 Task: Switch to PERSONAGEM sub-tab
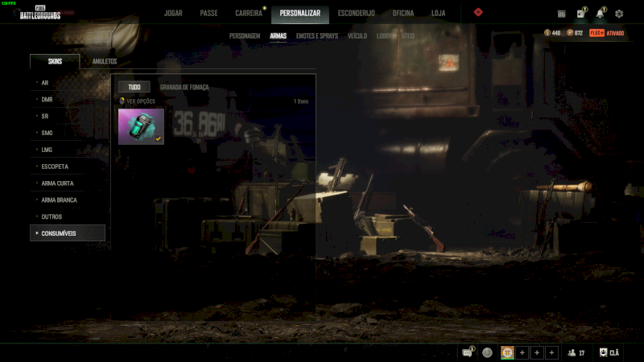tap(245, 35)
